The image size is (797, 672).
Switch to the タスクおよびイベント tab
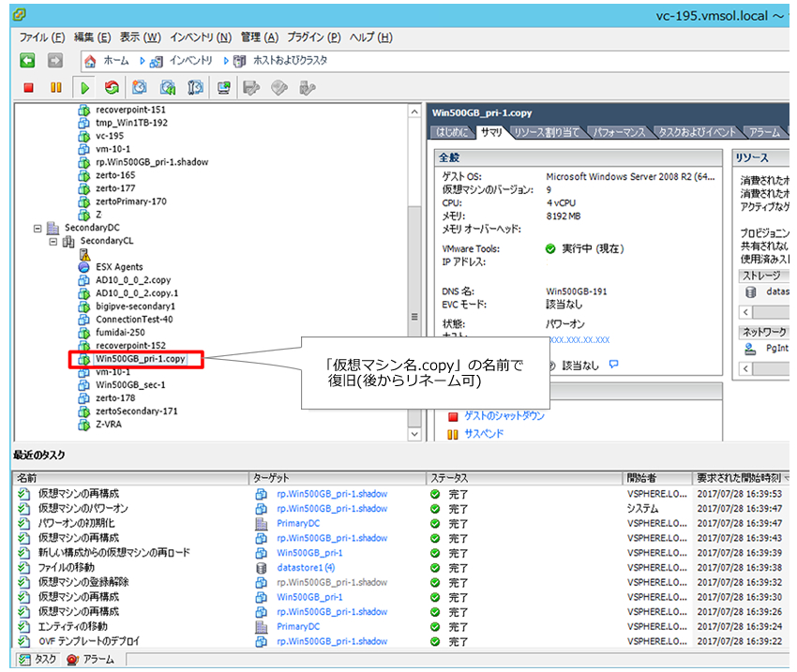tap(697, 132)
